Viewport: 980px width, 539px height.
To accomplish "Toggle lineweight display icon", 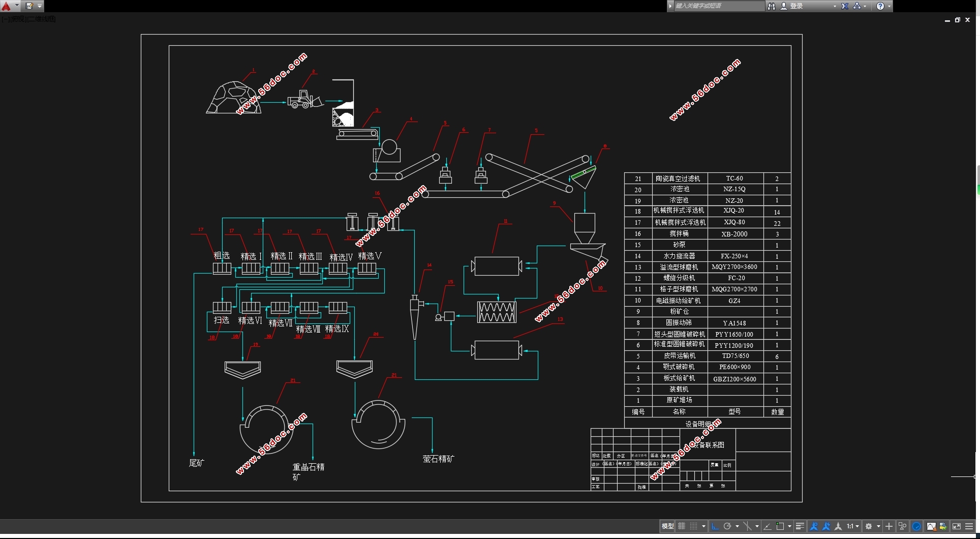I will [800, 526].
